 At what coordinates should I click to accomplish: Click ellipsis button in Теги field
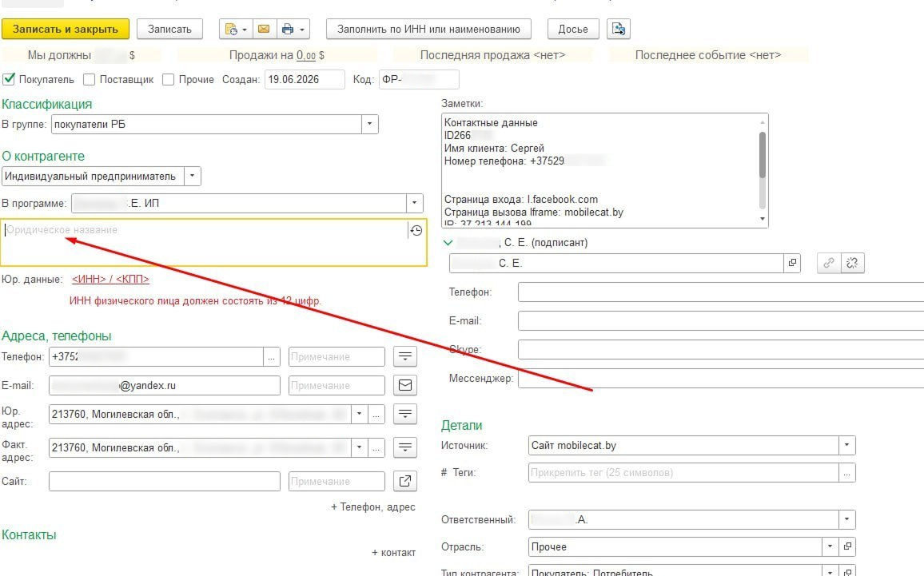(846, 472)
